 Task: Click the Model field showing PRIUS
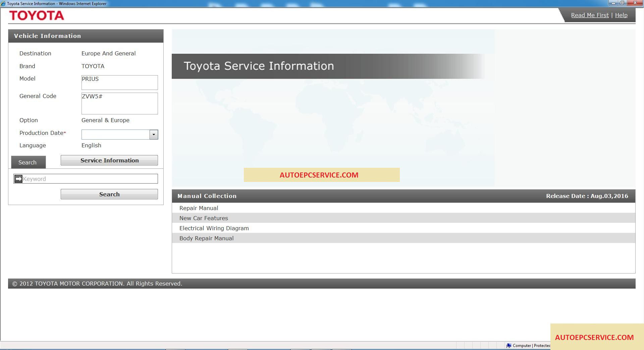pyautogui.click(x=119, y=83)
